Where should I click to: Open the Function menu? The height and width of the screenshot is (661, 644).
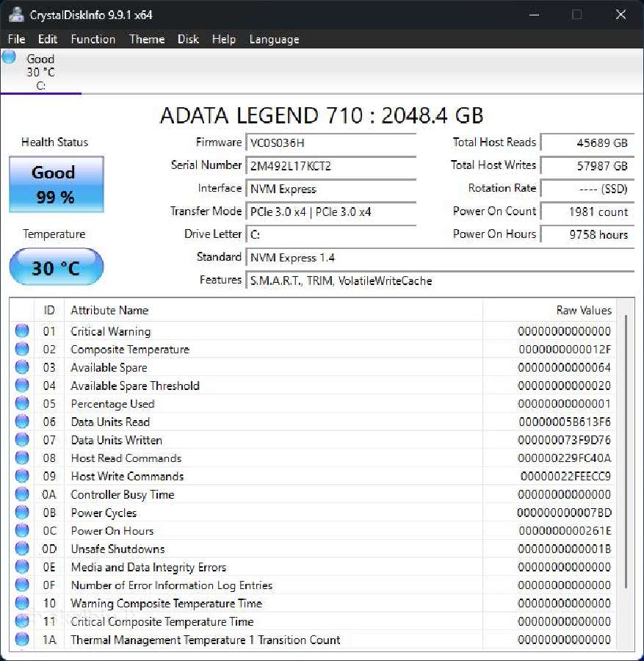coord(93,39)
